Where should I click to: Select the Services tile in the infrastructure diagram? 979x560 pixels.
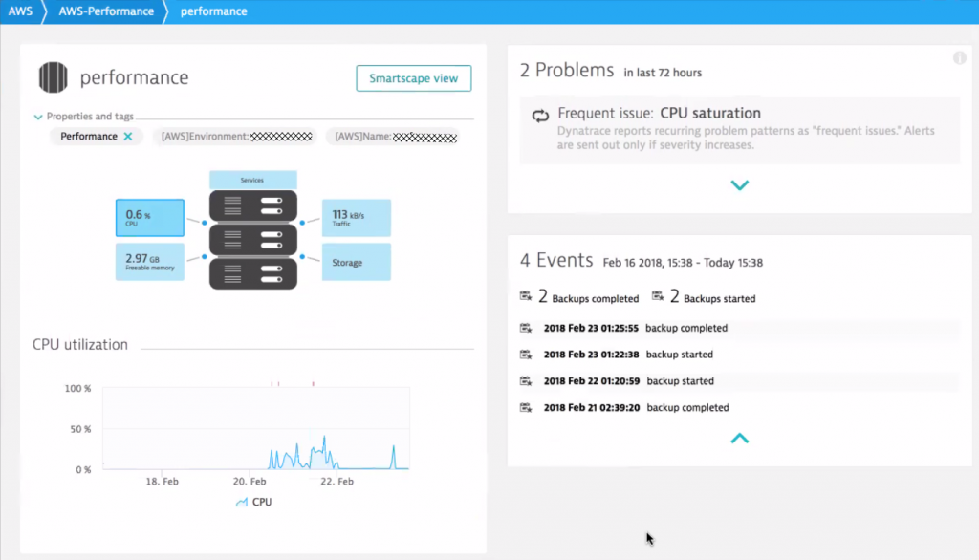click(252, 178)
